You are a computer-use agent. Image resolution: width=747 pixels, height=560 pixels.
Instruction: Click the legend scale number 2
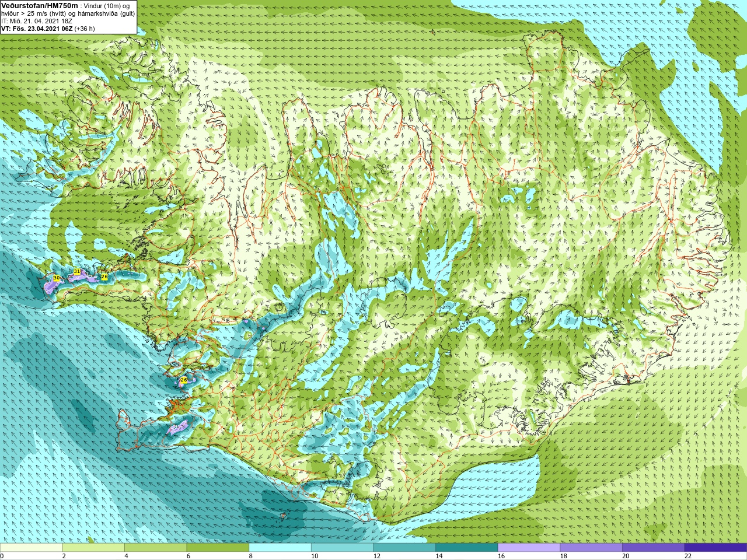coord(64,556)
